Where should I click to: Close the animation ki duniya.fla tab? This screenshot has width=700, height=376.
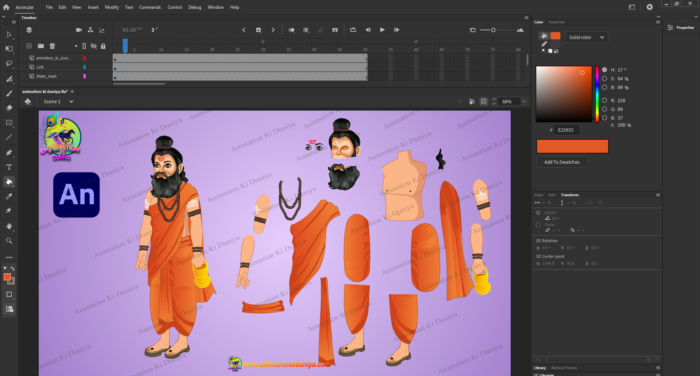coord(72,92)
